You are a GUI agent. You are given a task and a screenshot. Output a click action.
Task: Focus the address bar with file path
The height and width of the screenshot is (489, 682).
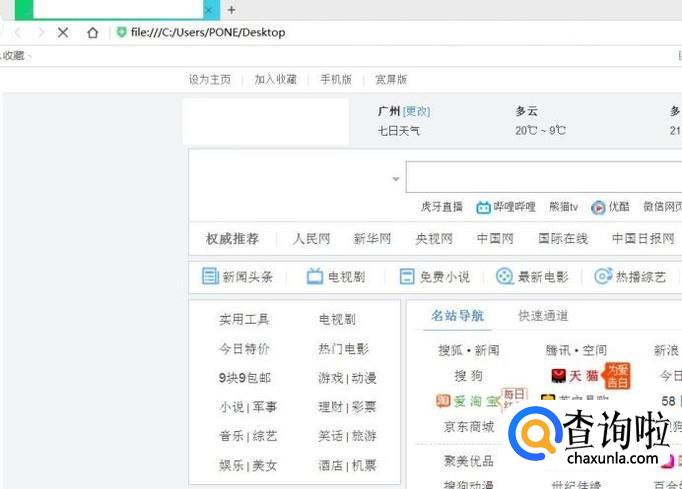(208, 32)
